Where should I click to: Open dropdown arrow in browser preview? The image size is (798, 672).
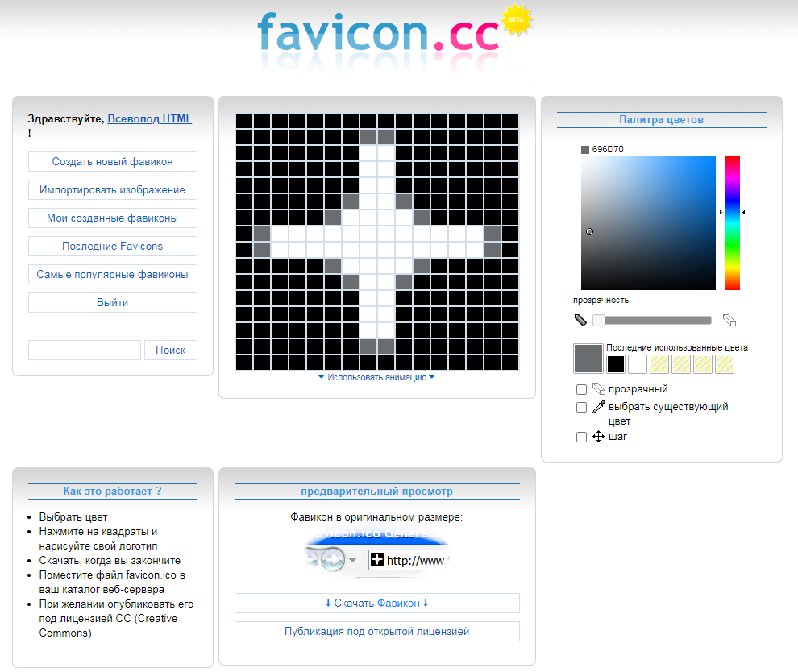pyautogui.click(x=352, y=560)
